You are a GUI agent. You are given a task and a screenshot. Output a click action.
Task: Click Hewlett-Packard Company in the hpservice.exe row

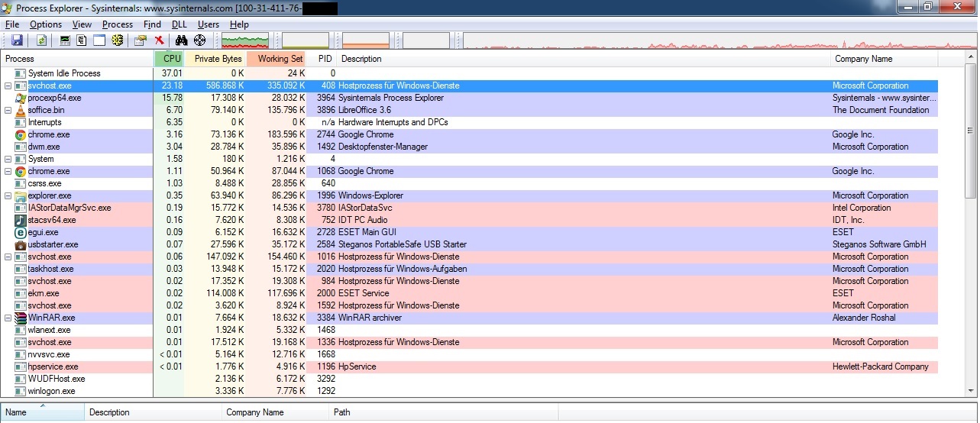(881, 366)
